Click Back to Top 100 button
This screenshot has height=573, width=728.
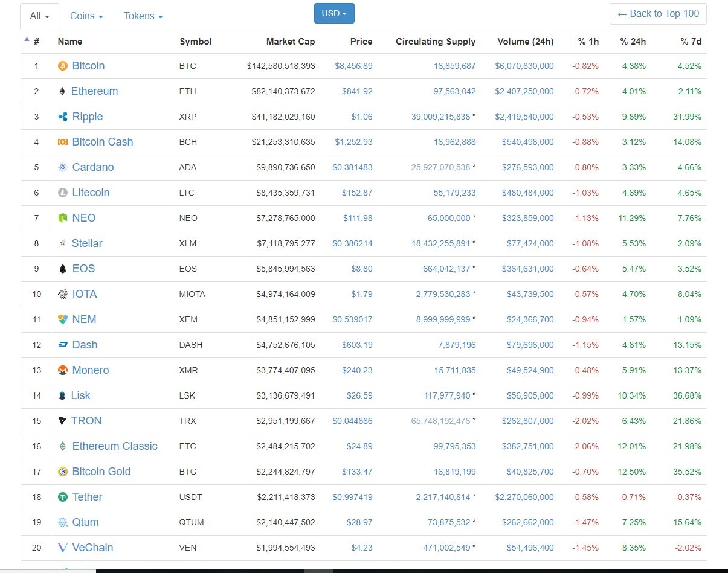[658, 14]
